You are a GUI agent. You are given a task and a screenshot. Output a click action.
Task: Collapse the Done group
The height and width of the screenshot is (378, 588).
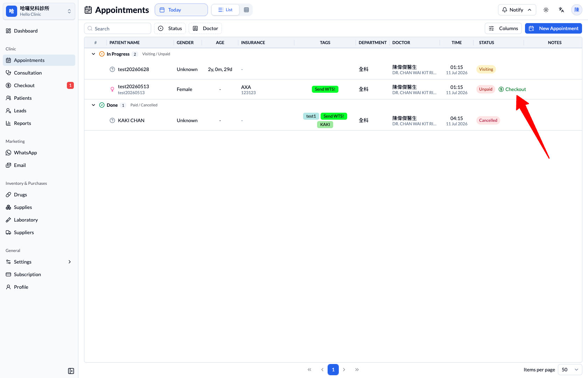[x=93, y=105]
